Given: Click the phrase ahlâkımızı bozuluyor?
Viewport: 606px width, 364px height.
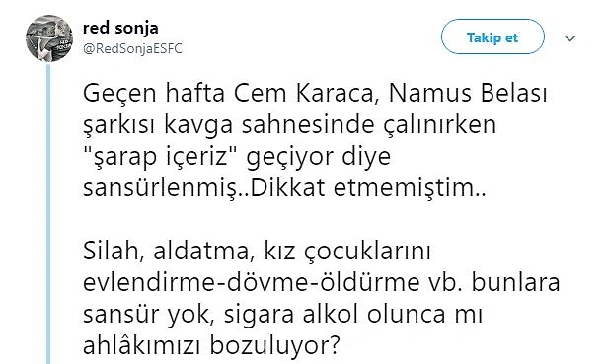Looking at the screenshot, I should click(x=211, y=346).
